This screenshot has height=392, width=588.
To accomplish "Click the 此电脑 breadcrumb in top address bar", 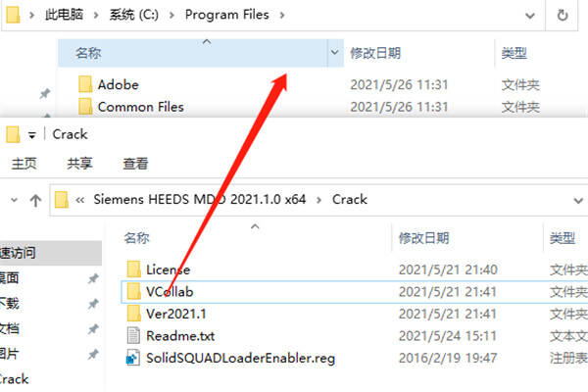I will [x=64, y=15].
